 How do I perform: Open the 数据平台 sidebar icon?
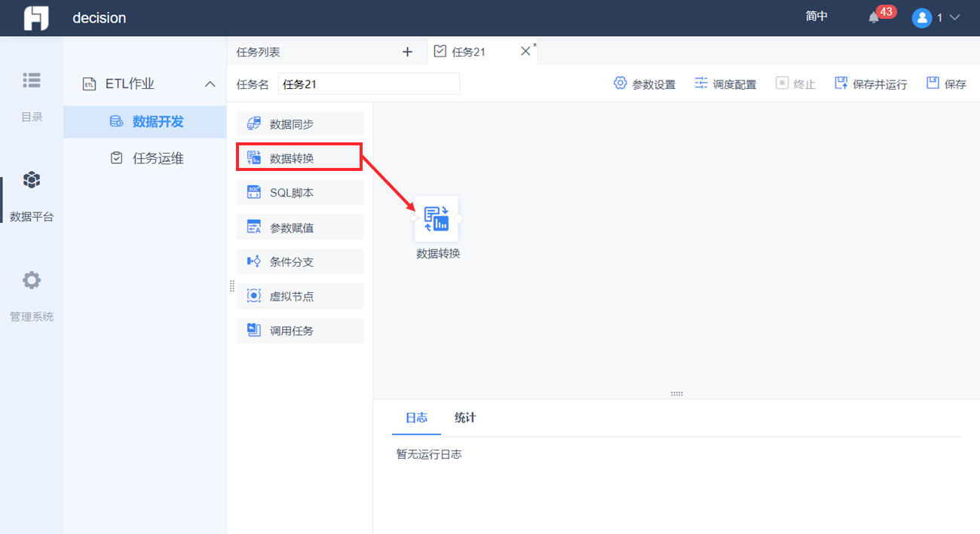32,180
